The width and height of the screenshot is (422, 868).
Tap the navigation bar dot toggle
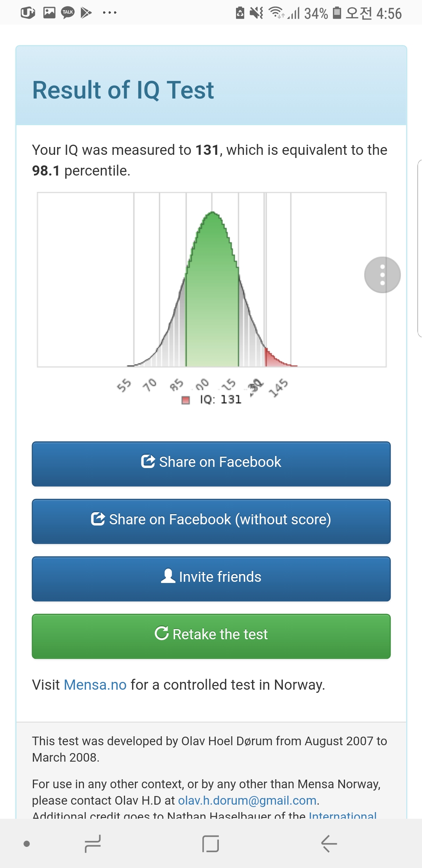(x=27, y=844)
